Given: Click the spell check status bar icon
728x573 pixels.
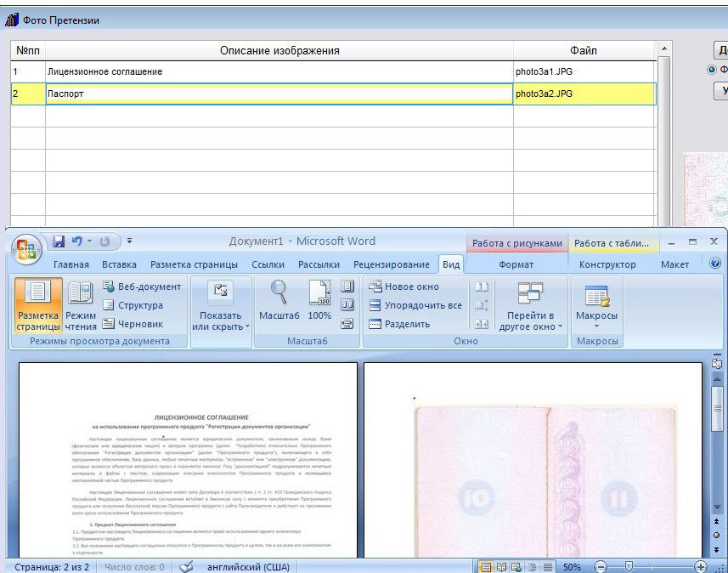Looking at the screenshot, I should tap(187, 566).
